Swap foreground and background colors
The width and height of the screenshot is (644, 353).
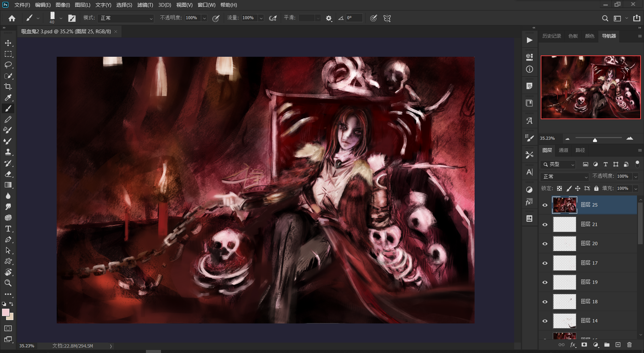pos(11,304)
